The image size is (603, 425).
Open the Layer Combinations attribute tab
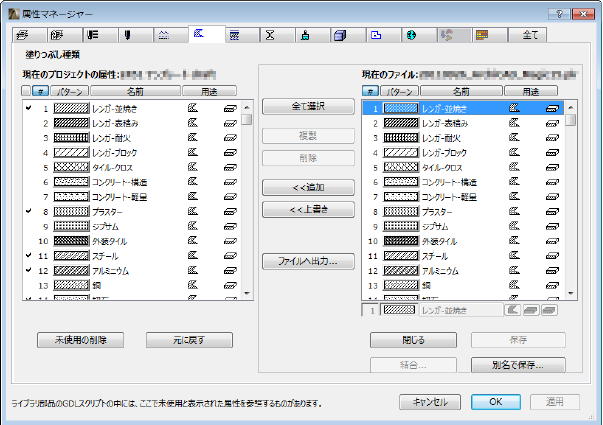[x=65, y=35]
